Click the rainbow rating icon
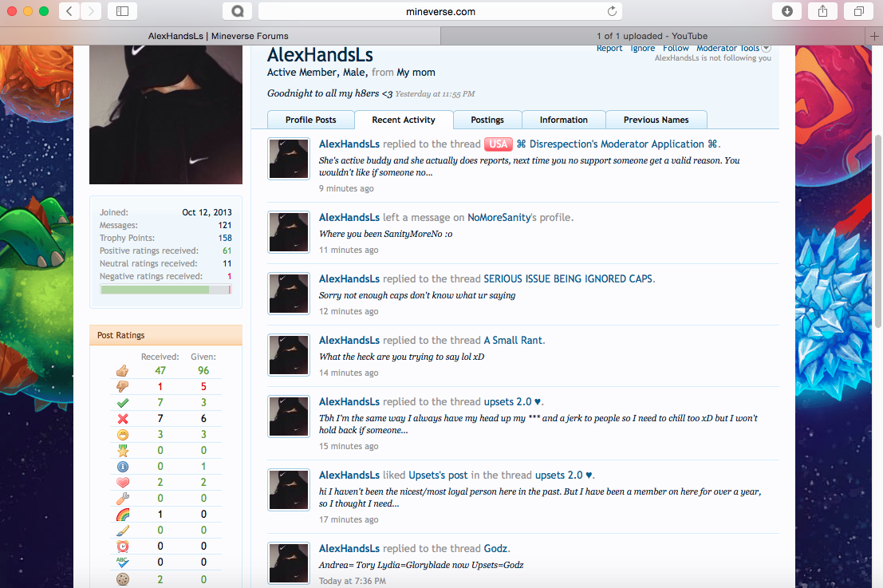This screenshot has width=883, height=588. point(122,515)
